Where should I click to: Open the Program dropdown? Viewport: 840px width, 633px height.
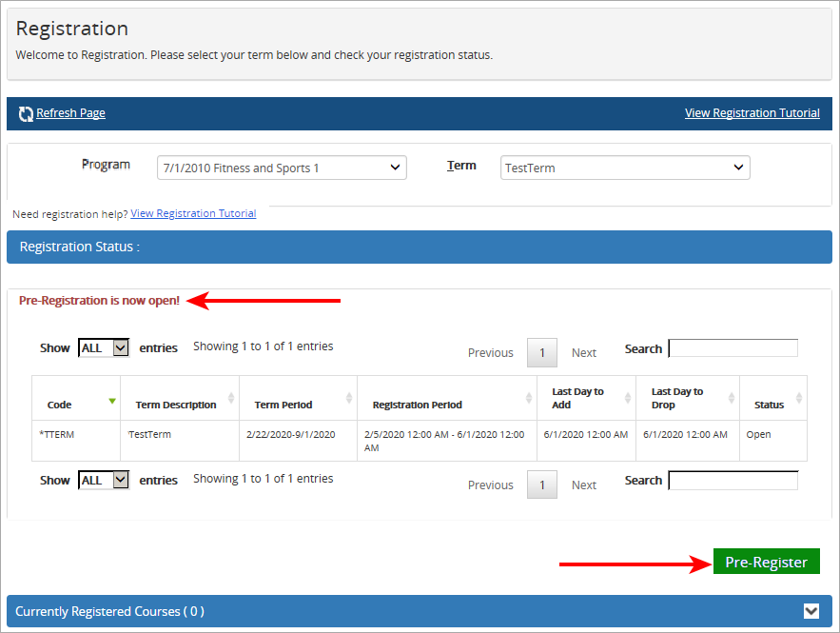coord(282,167)
